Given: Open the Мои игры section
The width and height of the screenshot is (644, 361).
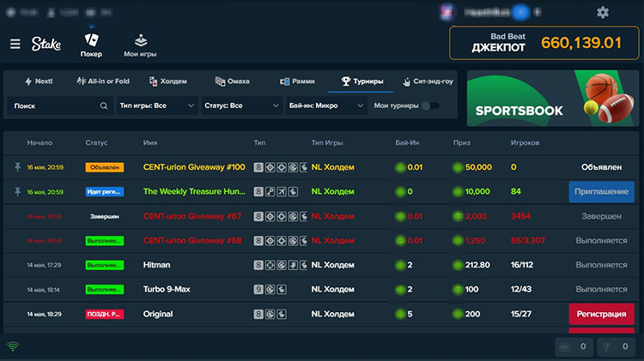Looking at the screenshot, I should pos(140,45).
